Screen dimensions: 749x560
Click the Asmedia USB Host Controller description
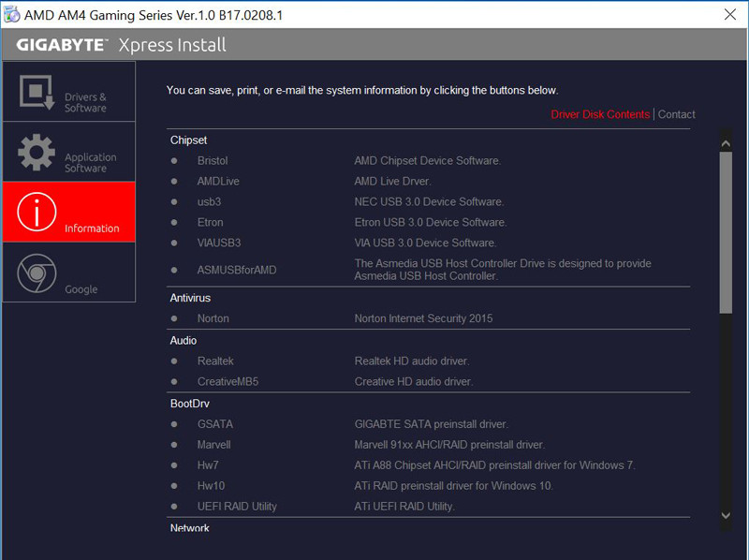[503, 270]
